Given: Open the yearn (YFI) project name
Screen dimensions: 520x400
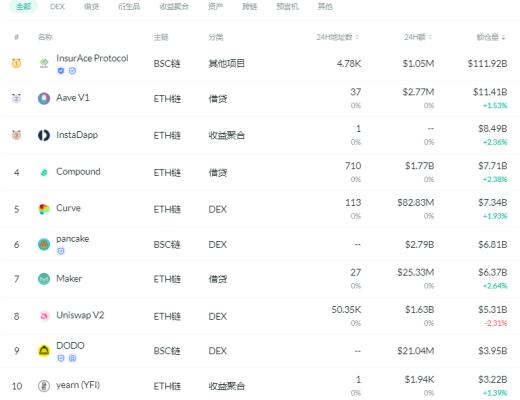Looking at the screenshot, I should [78, 385].
